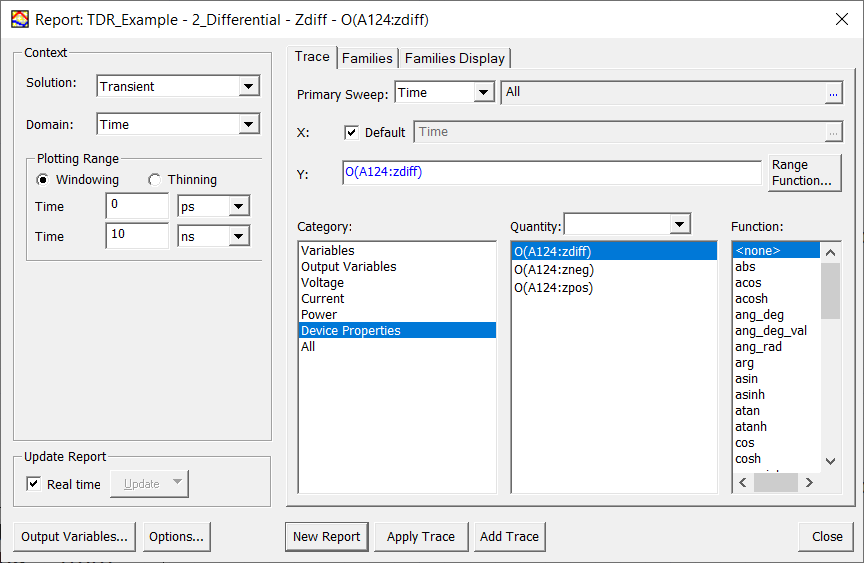The width and height of the screenshot is (864, 563).
Task: Open the Families Display tab
Action: [x=455, y=58]
